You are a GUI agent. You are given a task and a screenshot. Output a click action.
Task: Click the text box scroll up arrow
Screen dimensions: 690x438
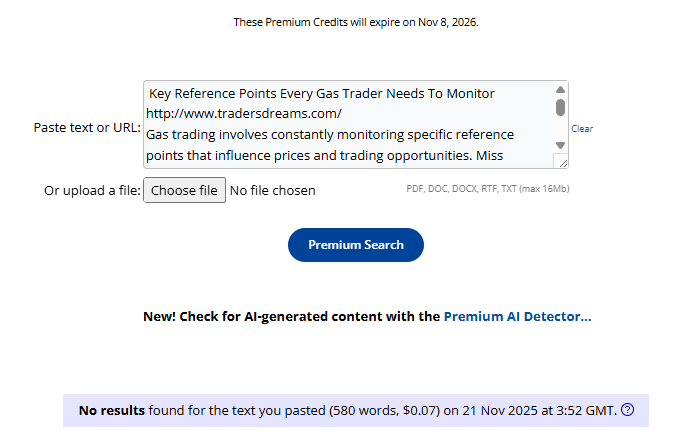point(560,90)
